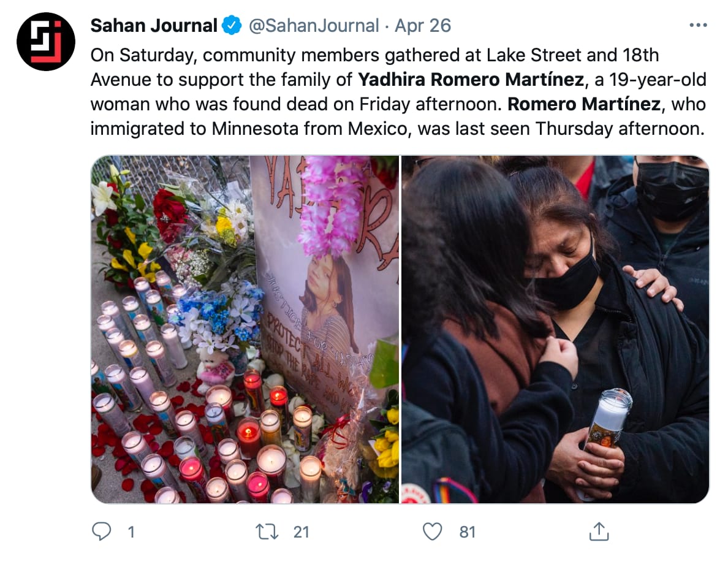Click the reply speech bubble icon

point(101,531)
